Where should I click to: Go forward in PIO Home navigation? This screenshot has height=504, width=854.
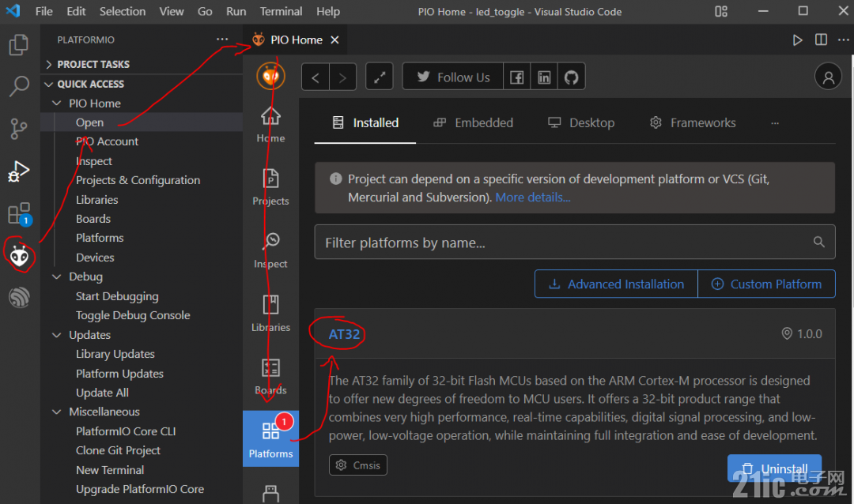[x=342, y=77]
